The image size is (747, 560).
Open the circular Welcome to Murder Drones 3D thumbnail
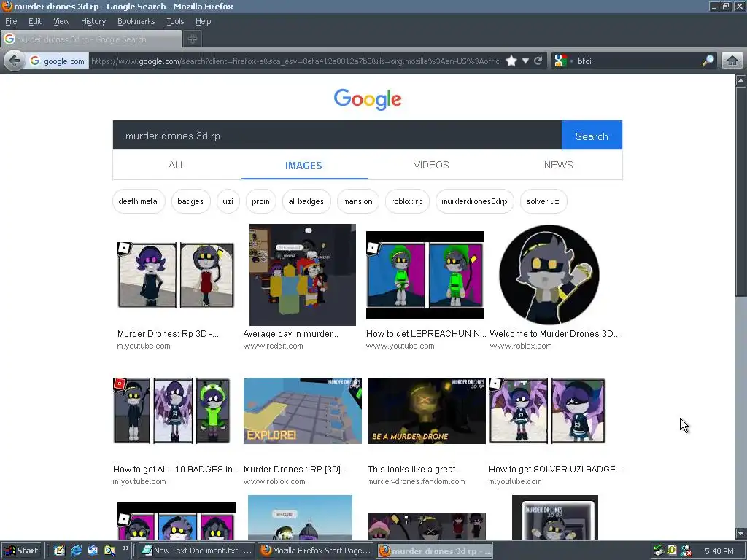click(549, 275)
